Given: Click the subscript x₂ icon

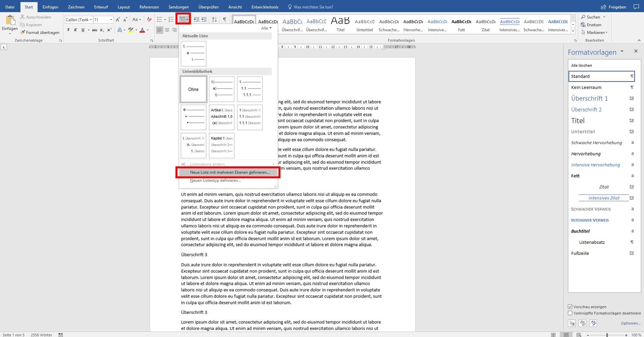Looking at the screenshot, I should (x=102, y=30).
